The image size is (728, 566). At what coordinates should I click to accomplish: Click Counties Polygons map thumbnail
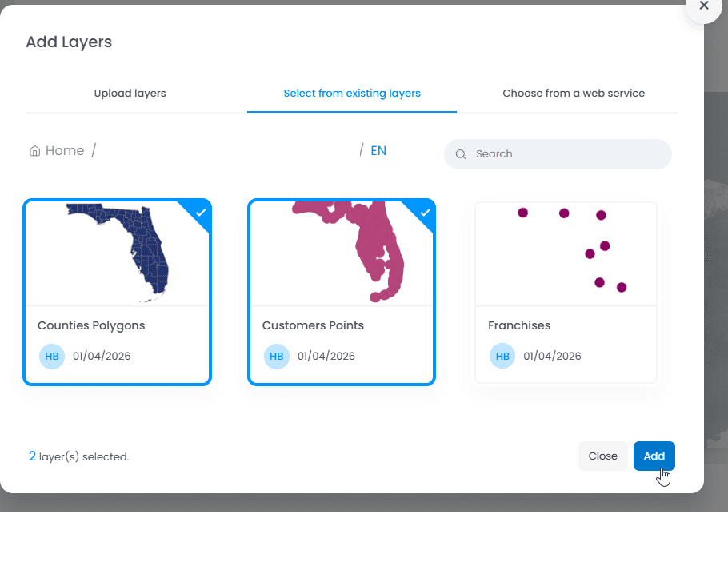tap(117, 253)
